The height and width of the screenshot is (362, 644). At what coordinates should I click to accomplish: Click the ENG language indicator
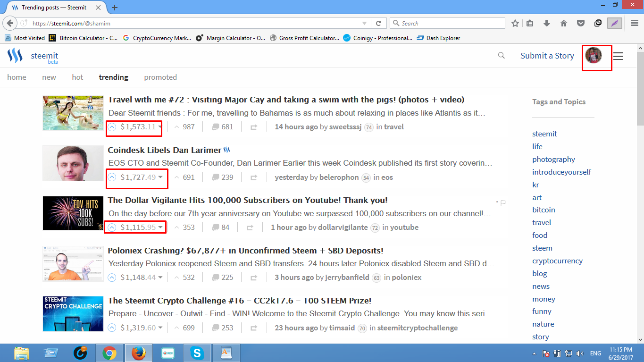595,354
